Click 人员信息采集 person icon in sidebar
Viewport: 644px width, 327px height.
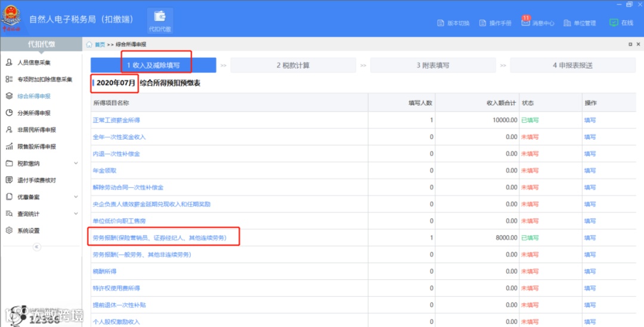click(x=9, y=63)
